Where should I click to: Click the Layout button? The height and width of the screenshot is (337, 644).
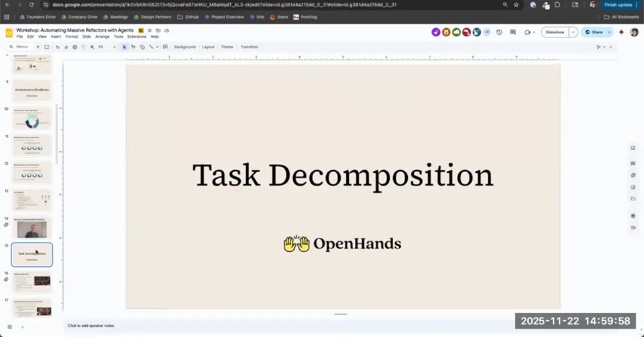[208, 47]
